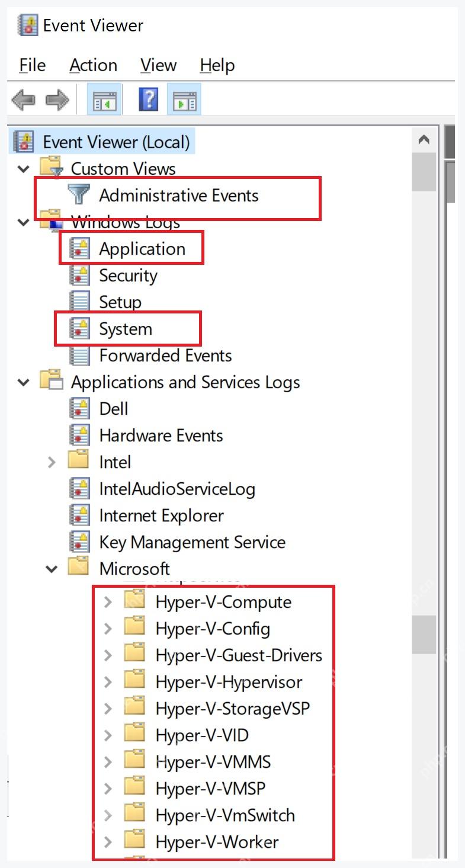
Task: Click the Microsoft folder icon
Action: 79,567
